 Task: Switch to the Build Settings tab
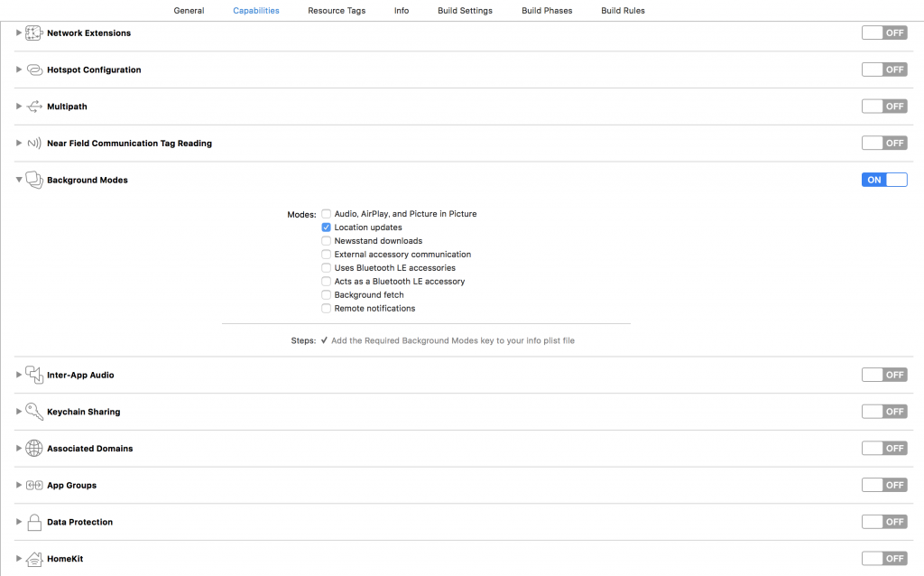465,10
